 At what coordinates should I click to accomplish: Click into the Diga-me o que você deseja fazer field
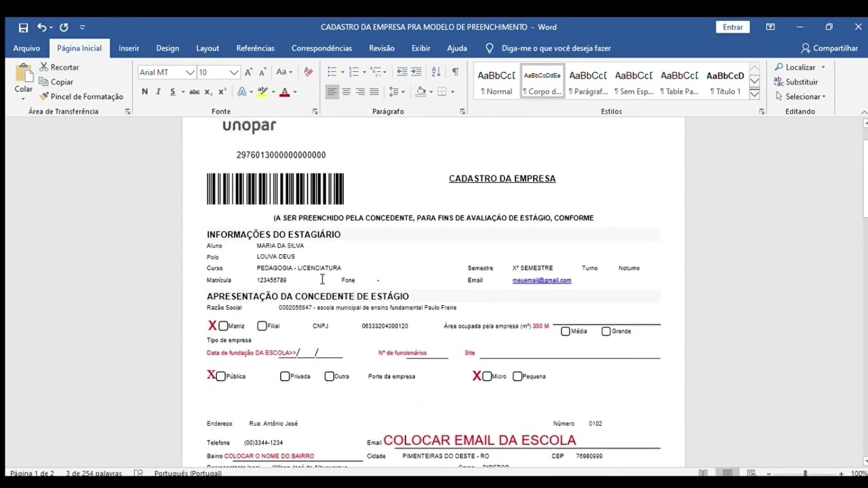[556, 48]
